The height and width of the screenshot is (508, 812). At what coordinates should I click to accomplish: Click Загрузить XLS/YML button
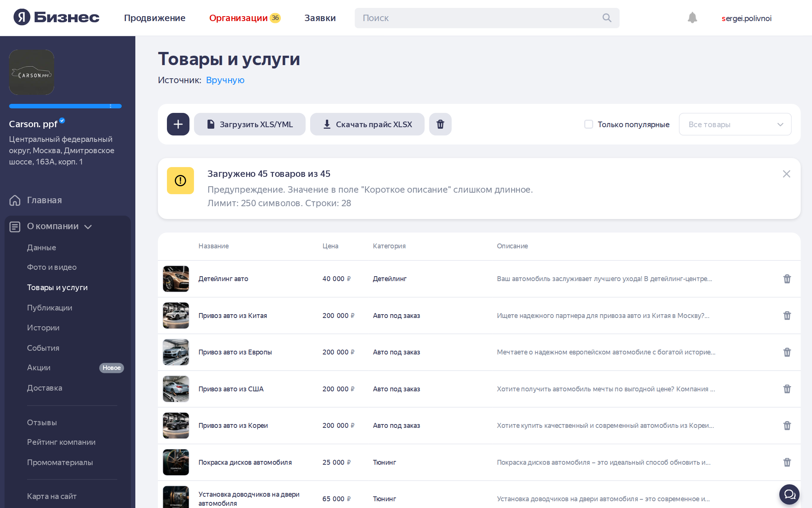pos(250,124)
